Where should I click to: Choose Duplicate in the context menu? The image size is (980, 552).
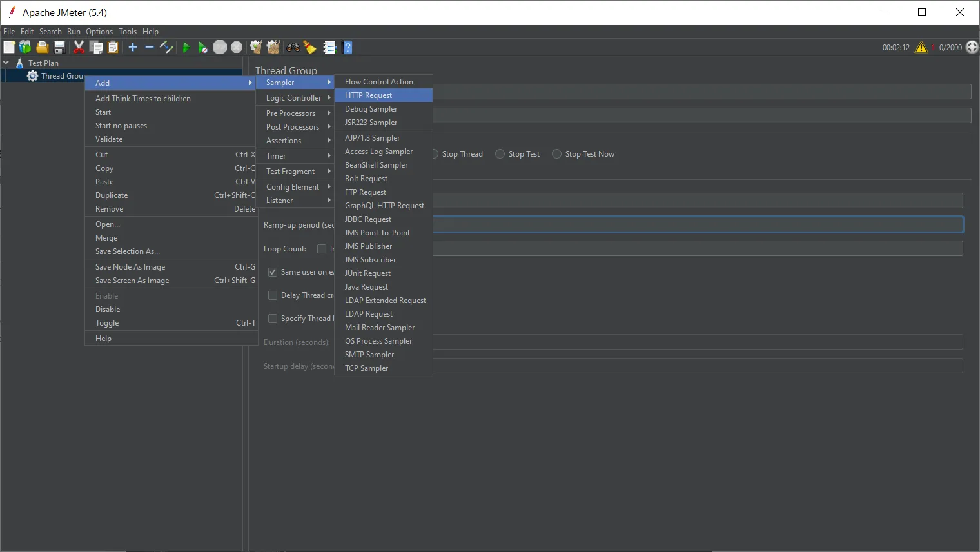pos(171,195)
